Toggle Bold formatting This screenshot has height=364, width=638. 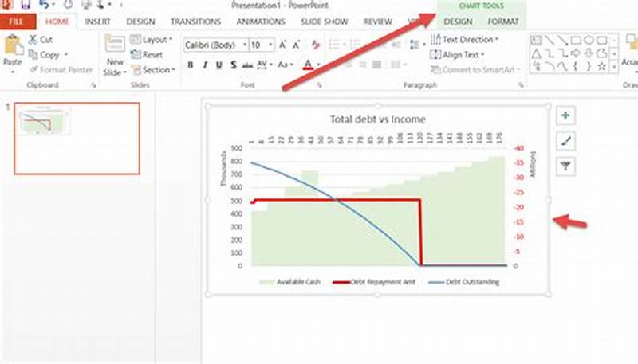pyautogui.click(x=190, y=65)
